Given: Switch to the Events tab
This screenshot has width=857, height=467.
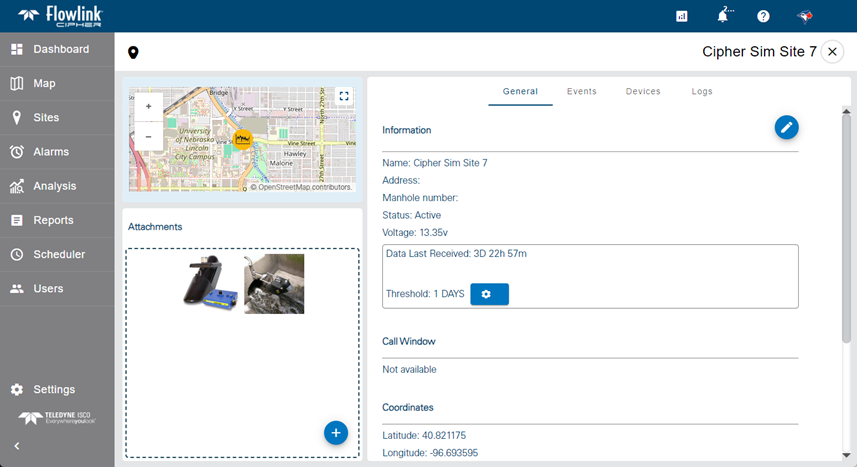Looking at the screenshot, I should point(581,91).
